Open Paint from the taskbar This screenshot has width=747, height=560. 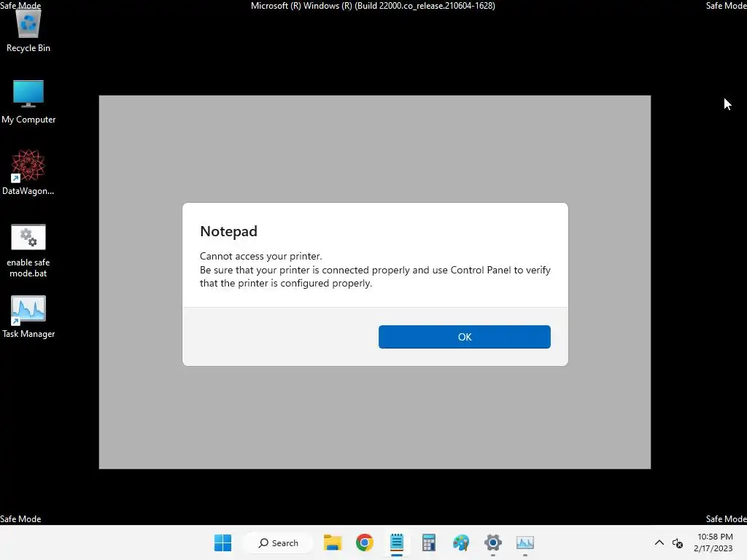461,542
